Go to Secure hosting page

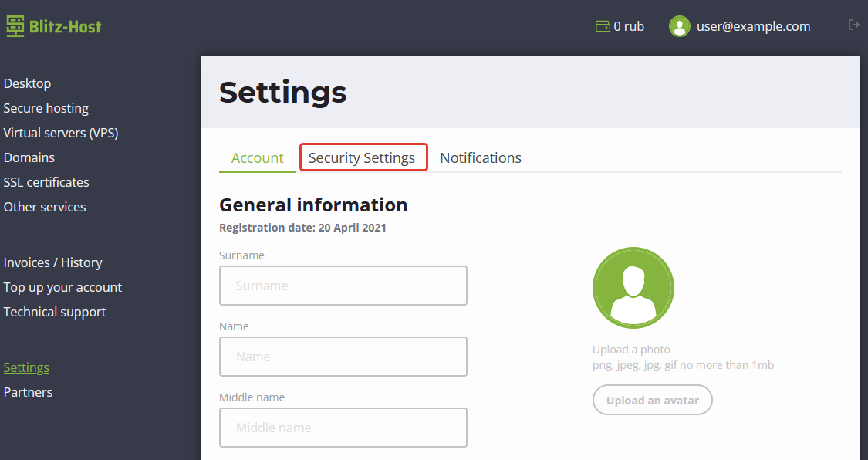point(46,108)
